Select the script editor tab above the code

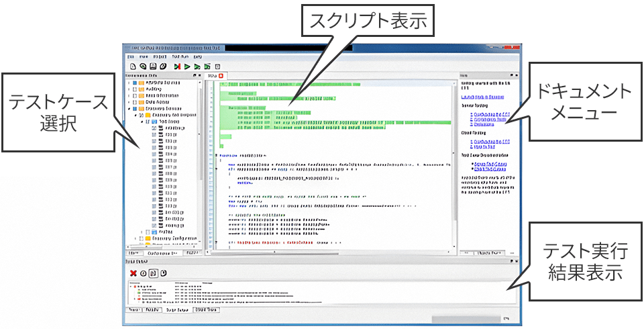coord(216,76)
